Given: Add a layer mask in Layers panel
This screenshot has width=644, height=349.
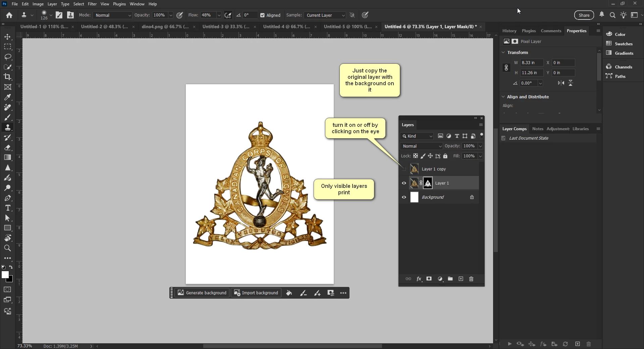Looking at the screenshot, I should point(429,279).
